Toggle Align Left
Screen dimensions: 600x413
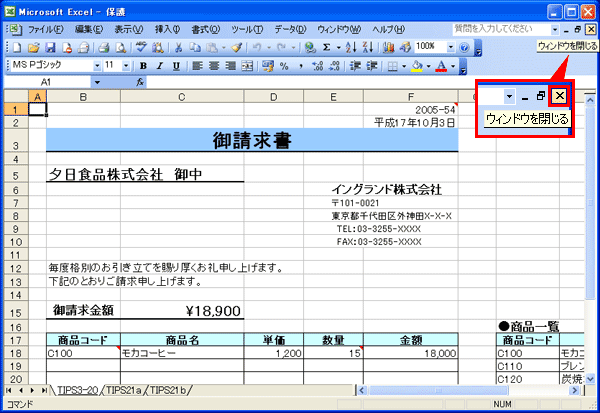click(x=197, y=66)
